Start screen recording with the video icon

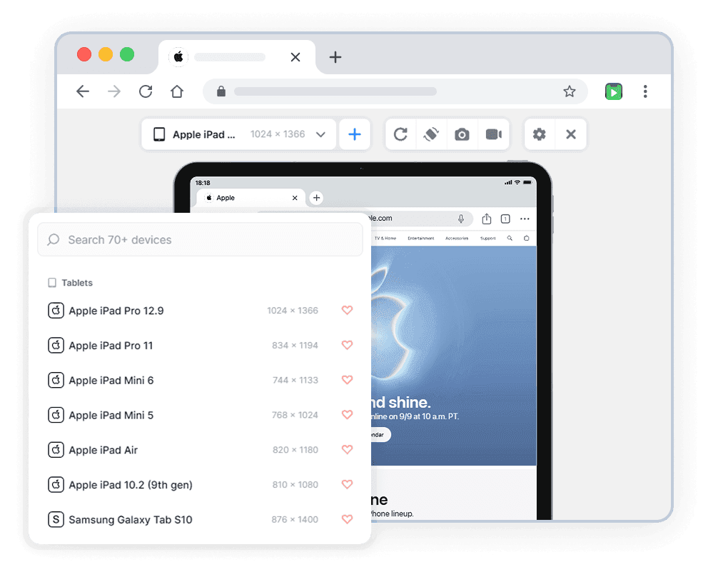tap(493, 135)
